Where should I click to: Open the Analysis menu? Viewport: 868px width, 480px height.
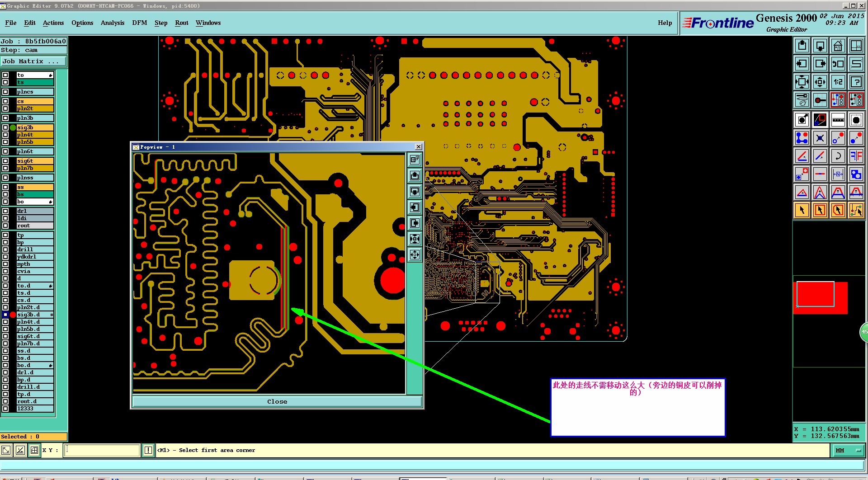(113, 23)
